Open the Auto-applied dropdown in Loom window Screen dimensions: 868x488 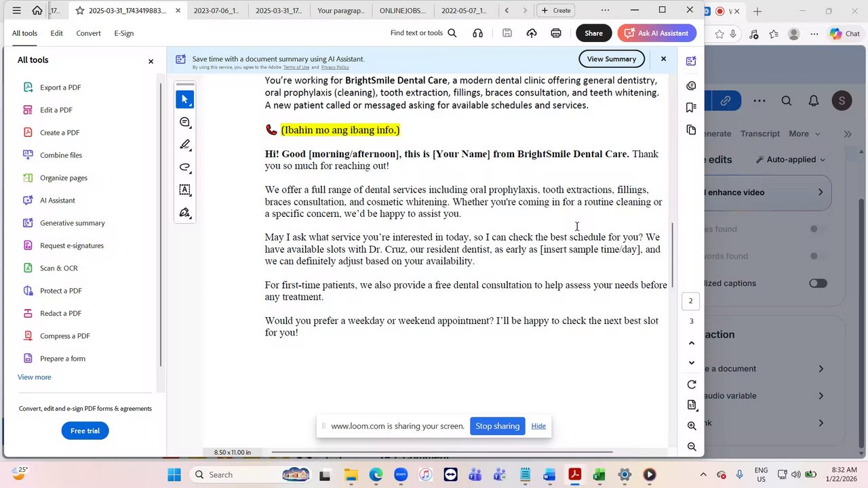tap(791, 160)
